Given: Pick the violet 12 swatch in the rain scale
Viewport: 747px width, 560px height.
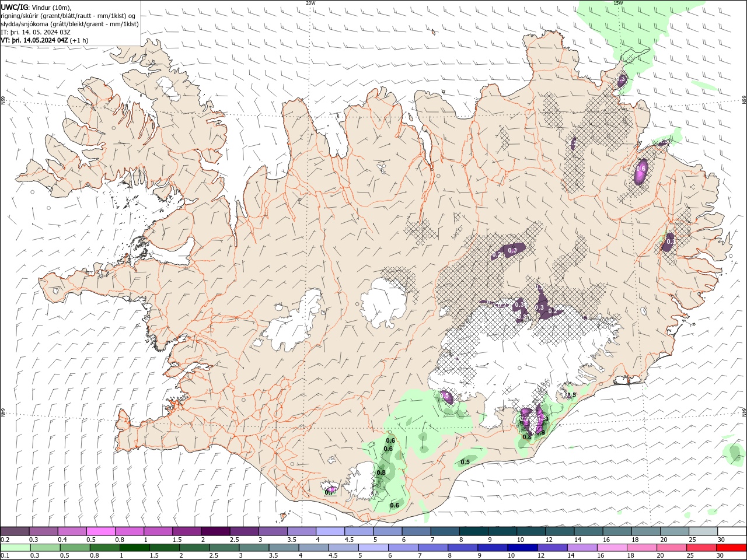Looking at the screenshot, I should pos(551,548).
